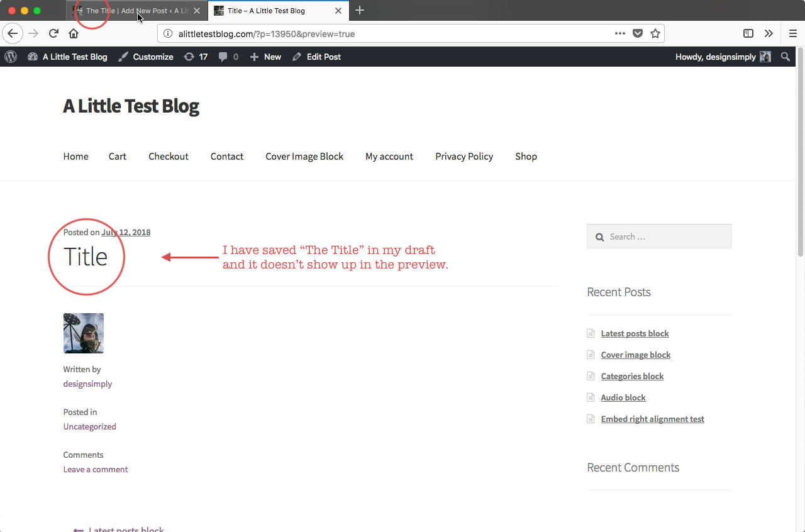Click the 'A Little Test Blog' site title

131,106
